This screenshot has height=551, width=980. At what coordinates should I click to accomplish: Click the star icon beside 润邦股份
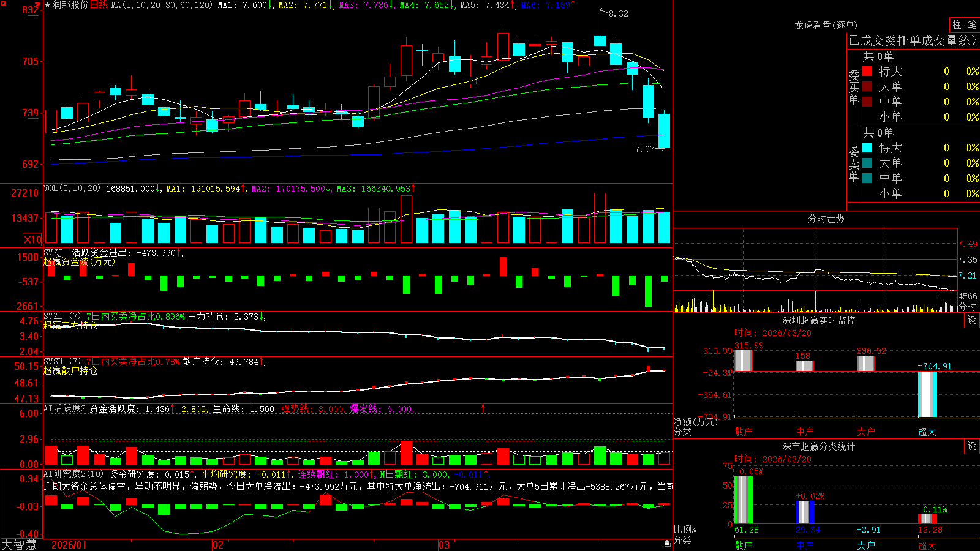[47, 5]
